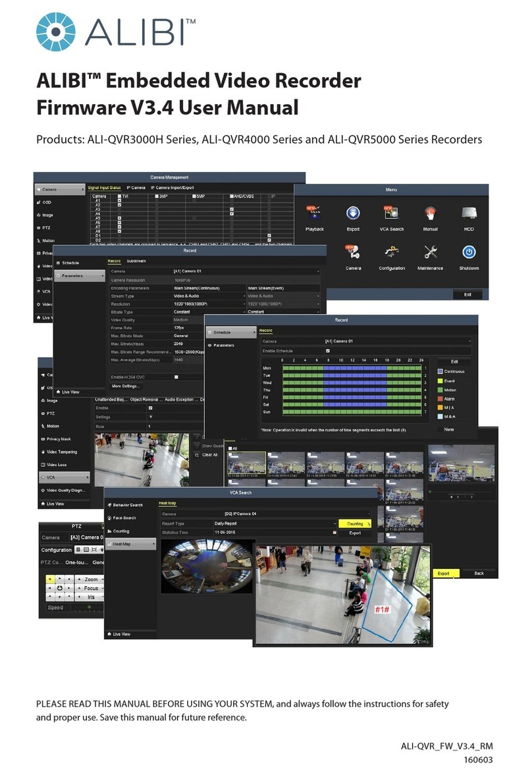
Task: Click the Edit button in Record schedule
Action: pos(454,361)
